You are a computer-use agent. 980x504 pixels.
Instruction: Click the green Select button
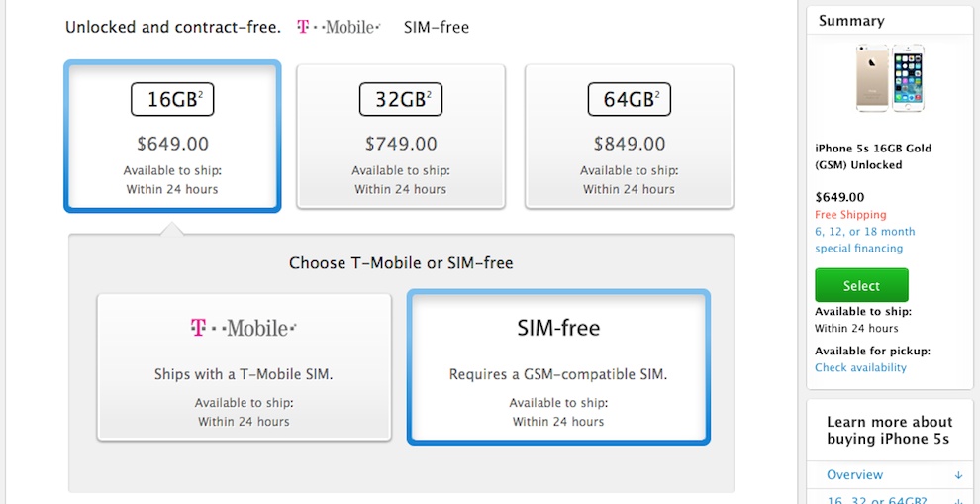tap(861, 286)
